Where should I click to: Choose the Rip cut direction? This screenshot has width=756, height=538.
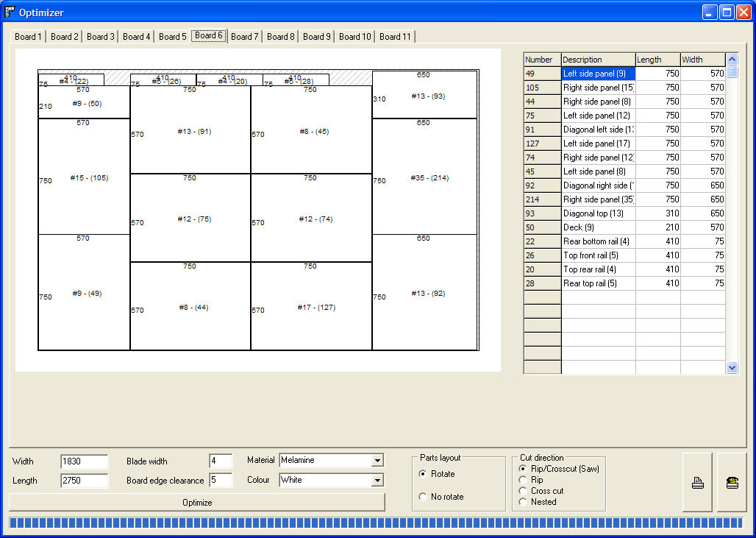click(523, 480)
